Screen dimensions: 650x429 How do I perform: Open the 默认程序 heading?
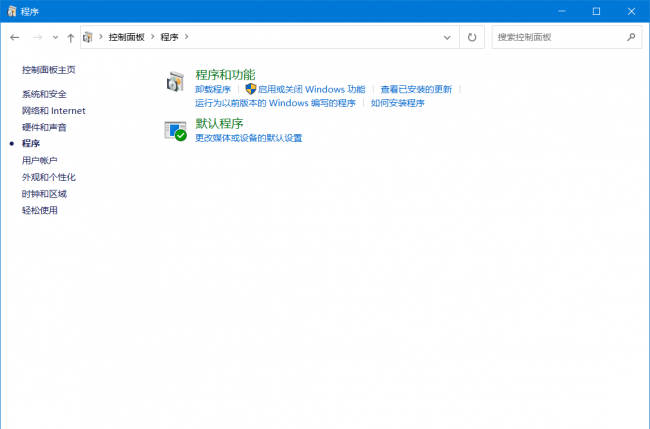(219, 124)
